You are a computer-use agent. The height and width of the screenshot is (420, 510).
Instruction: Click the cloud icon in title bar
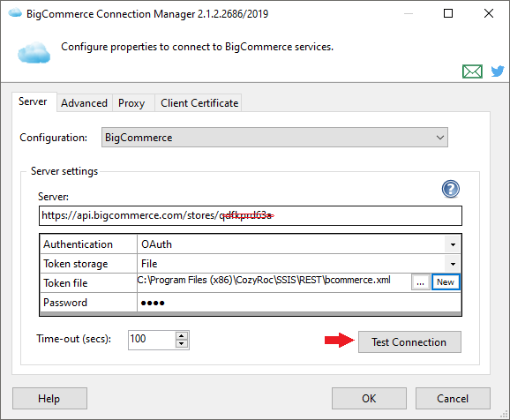pyautogui.click(x=15, y=13)
